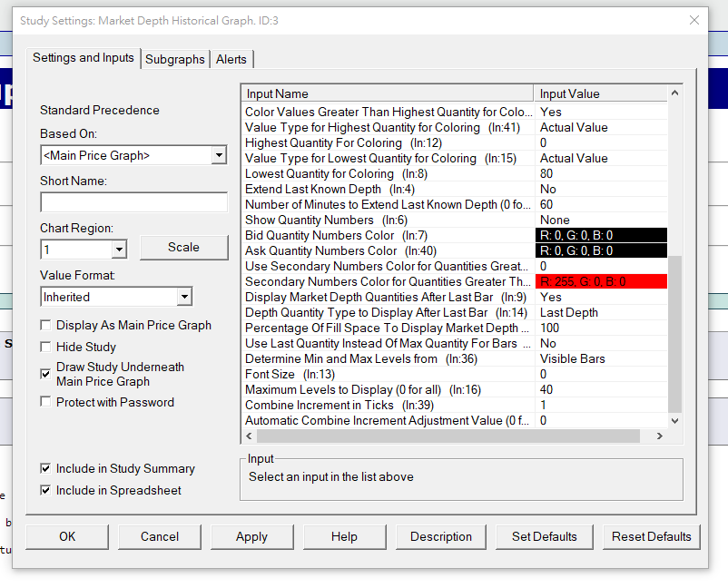Select Maximum Levels to Display row

[x=455, y=390]
